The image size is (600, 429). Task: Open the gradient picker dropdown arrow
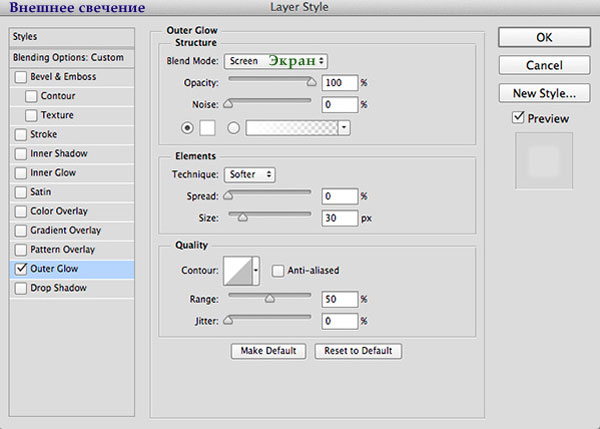coord(344,128)
